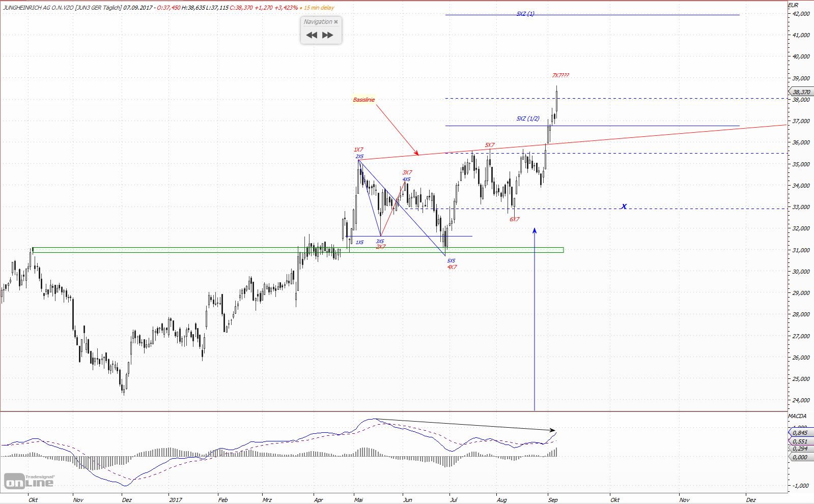Click the 31,000 price axis label
The height and width of the screenshot is (504, 814).
801,250
